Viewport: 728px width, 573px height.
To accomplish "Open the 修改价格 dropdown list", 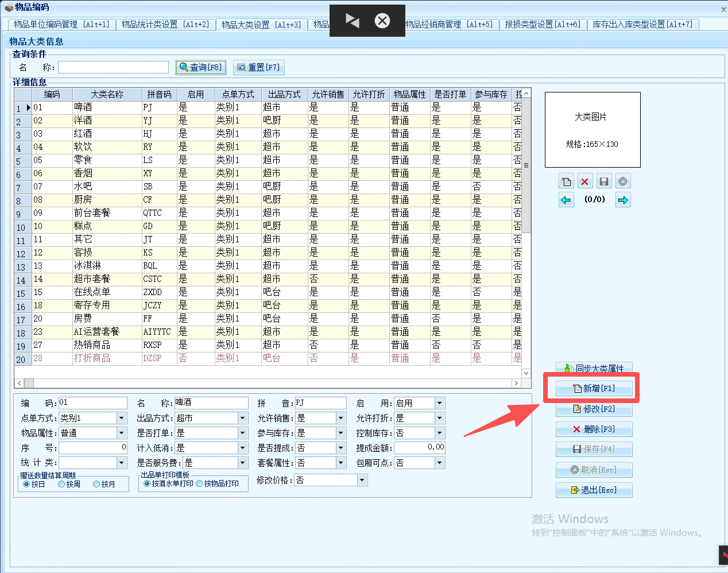I will [362, 480].
